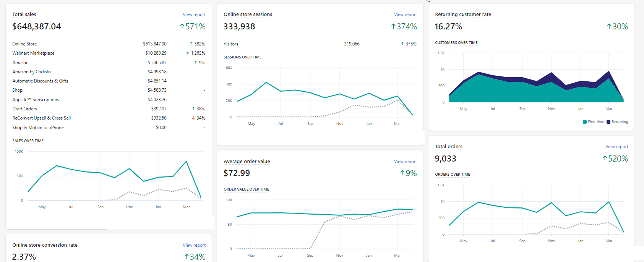Click the Shopify Mobile for iPhone row
The image size is (644, 262).
point(109,128)
